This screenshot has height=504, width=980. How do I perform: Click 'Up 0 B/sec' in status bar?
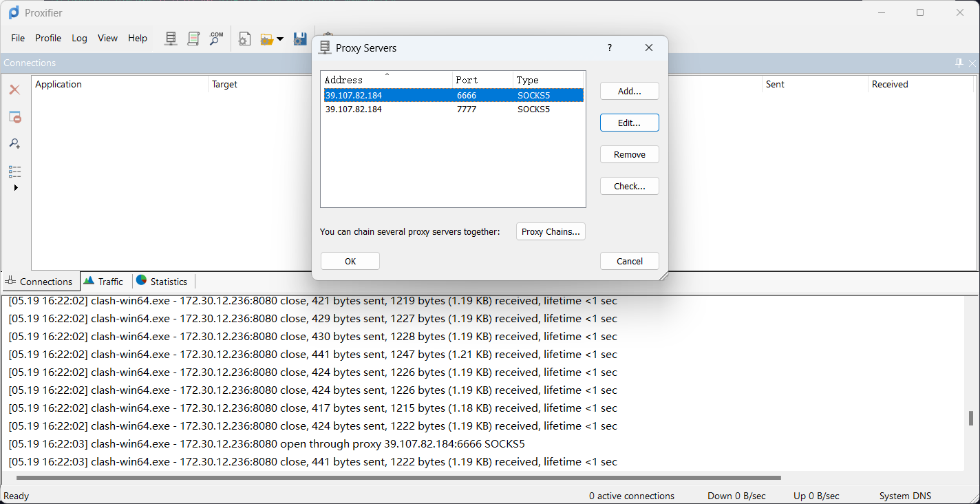[x=816, y=496]
